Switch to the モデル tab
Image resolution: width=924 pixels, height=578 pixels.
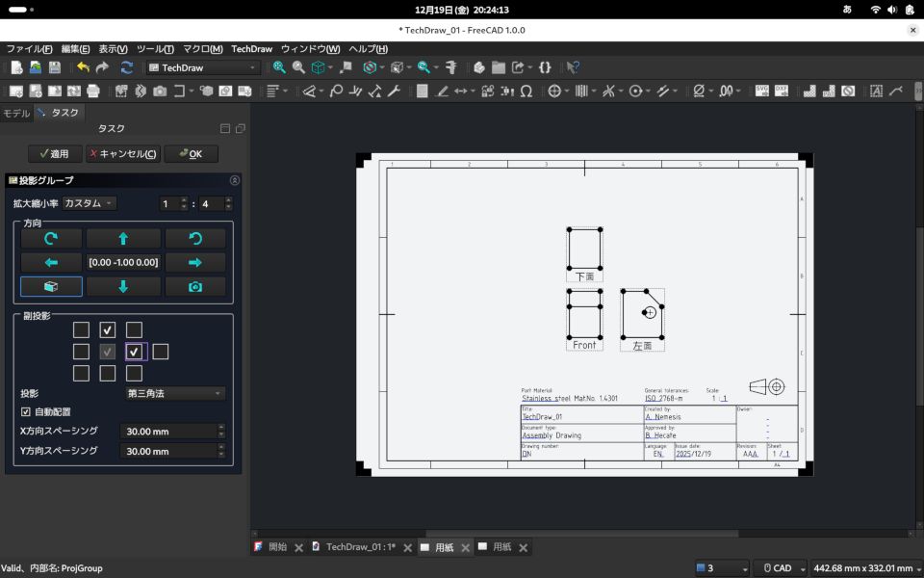coord(16,113)
